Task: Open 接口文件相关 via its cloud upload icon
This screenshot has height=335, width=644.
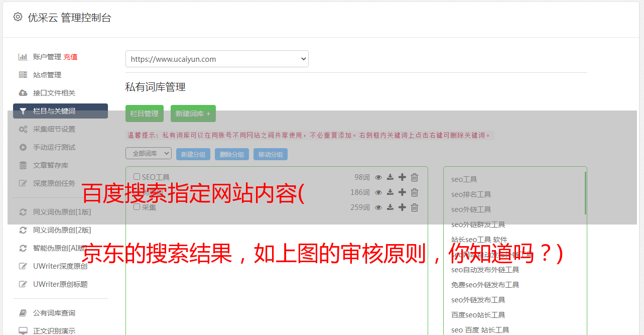Action: 23,93
